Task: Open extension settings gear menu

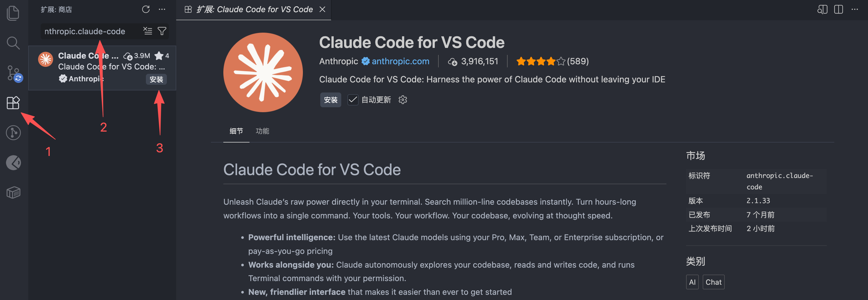Action: pos(403,100)
